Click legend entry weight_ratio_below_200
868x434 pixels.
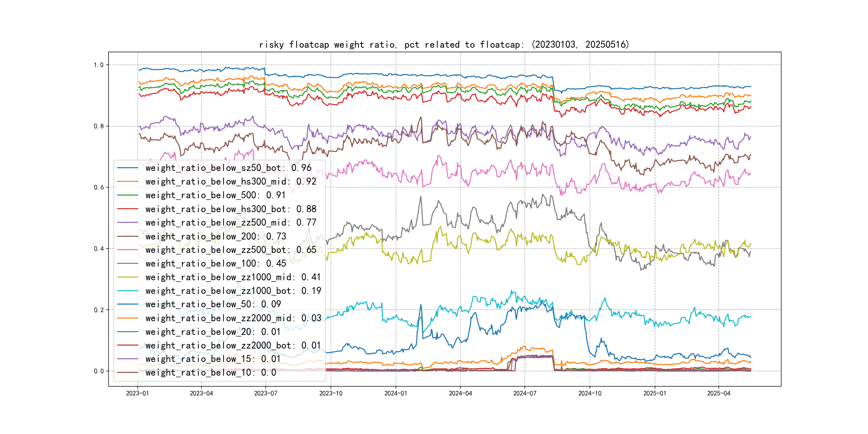[x=215, y=236]
